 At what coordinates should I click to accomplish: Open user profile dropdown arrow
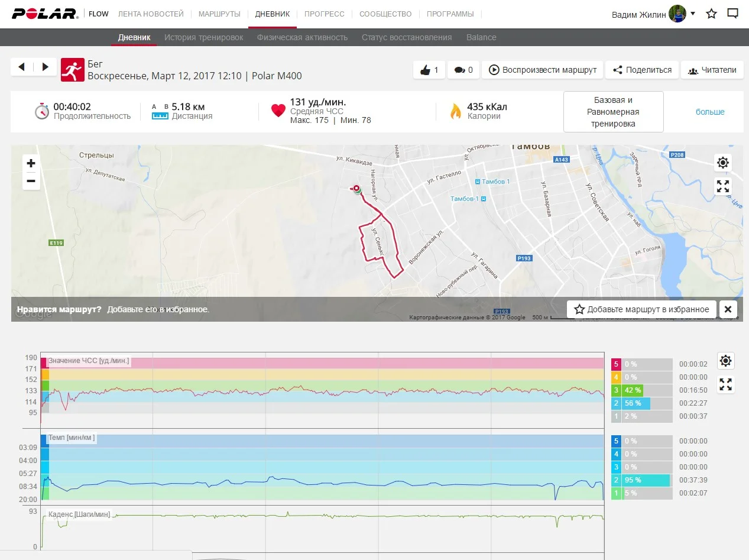(x=693, y=13)
